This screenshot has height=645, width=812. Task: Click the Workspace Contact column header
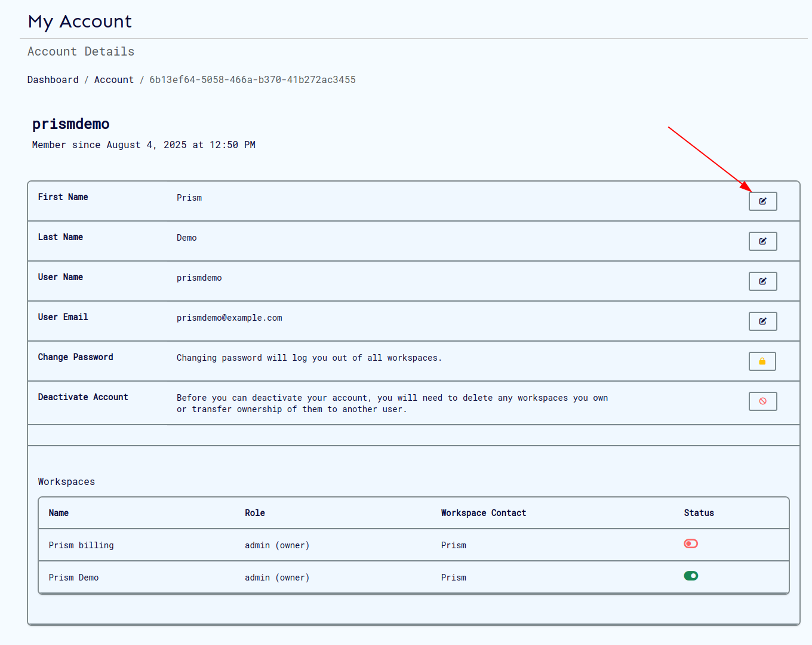point(484,513)
